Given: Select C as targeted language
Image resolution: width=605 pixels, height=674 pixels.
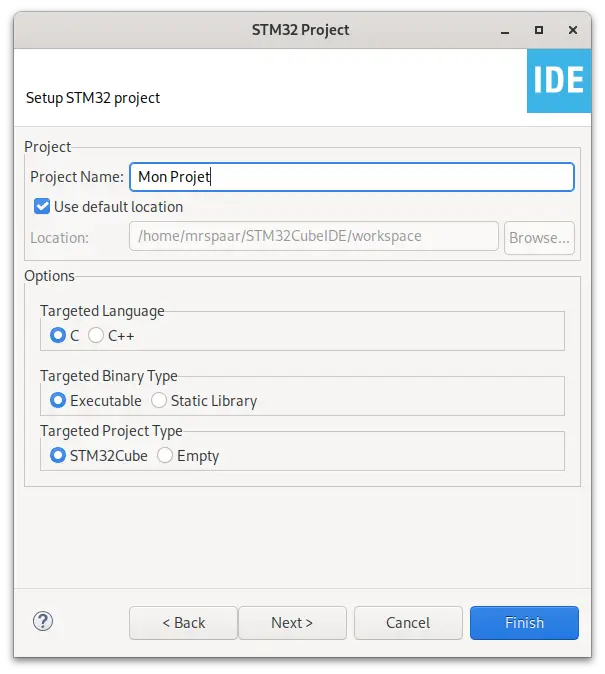Looking at the screenshot, I should point(58,336).
